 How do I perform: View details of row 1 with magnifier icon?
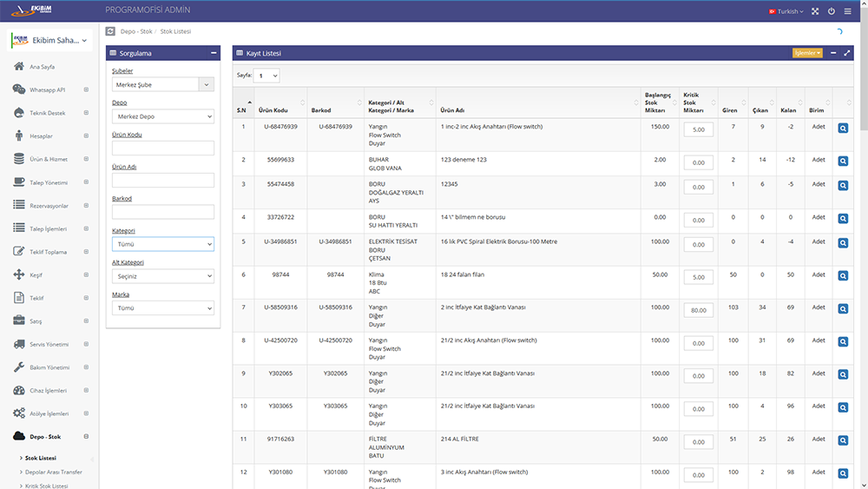843,129
